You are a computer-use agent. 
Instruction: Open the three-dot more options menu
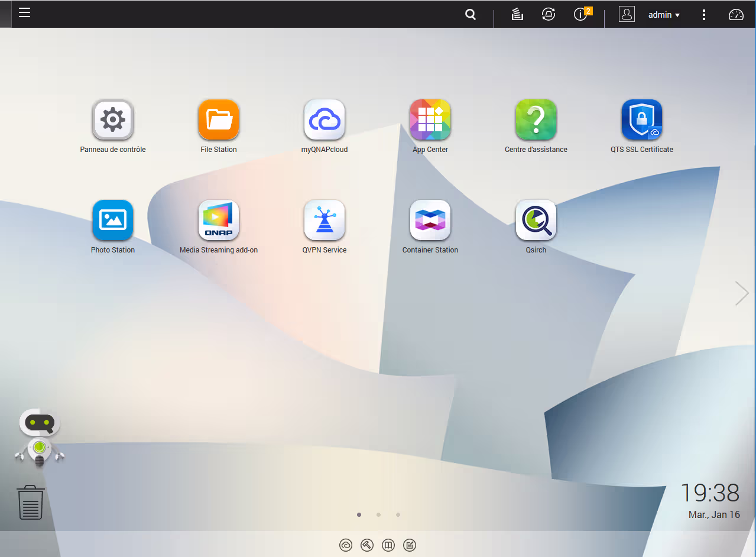(703, 15)
